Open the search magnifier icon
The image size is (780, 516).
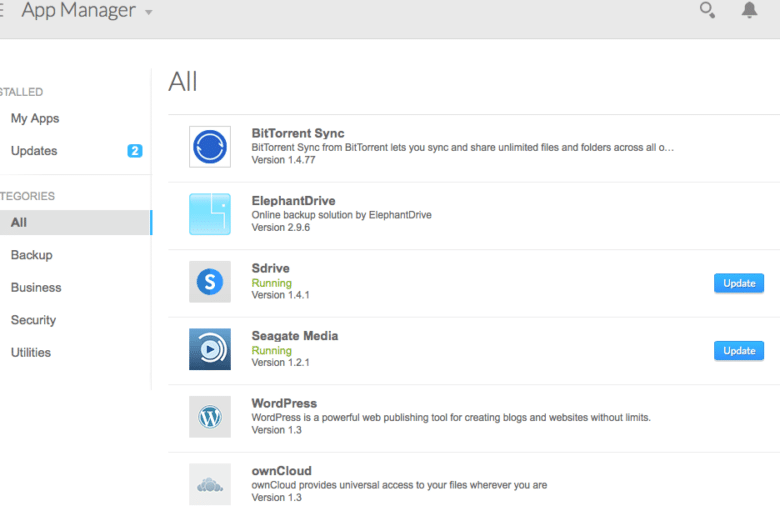coord(707,10)
